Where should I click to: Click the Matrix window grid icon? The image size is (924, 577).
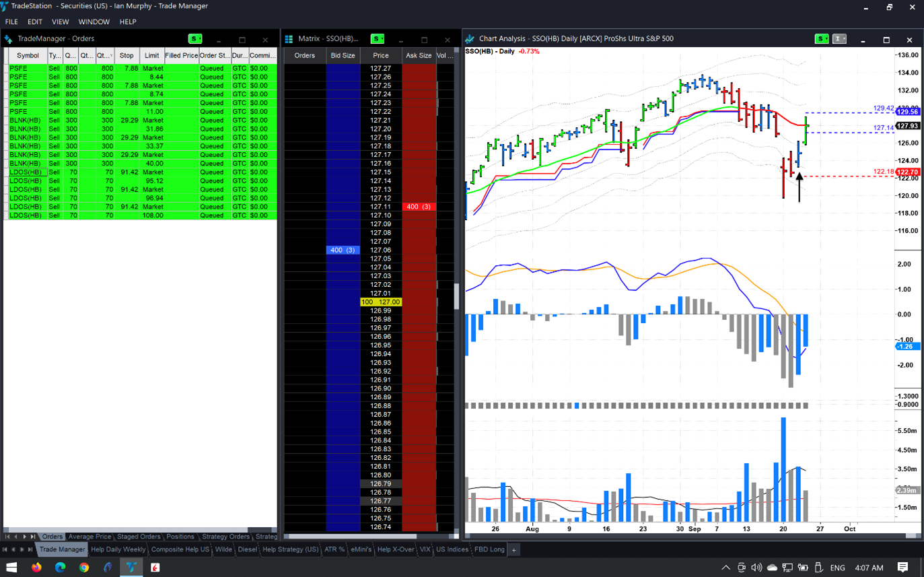[289, 39]
